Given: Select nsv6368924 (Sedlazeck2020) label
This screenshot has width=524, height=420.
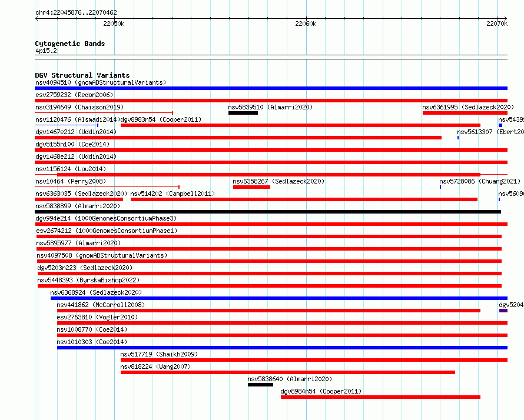Looking at the screenshot, I should (x=96, y=292).
